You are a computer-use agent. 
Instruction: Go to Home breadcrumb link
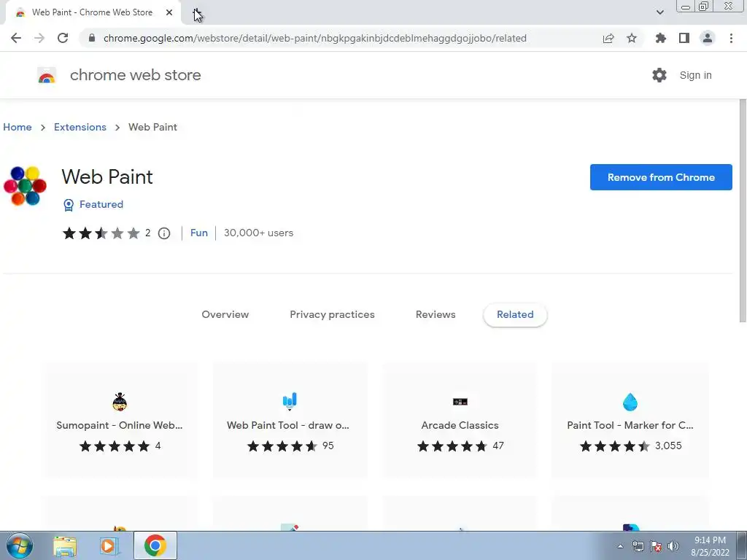pyautogui.click(x=18, y=127)
